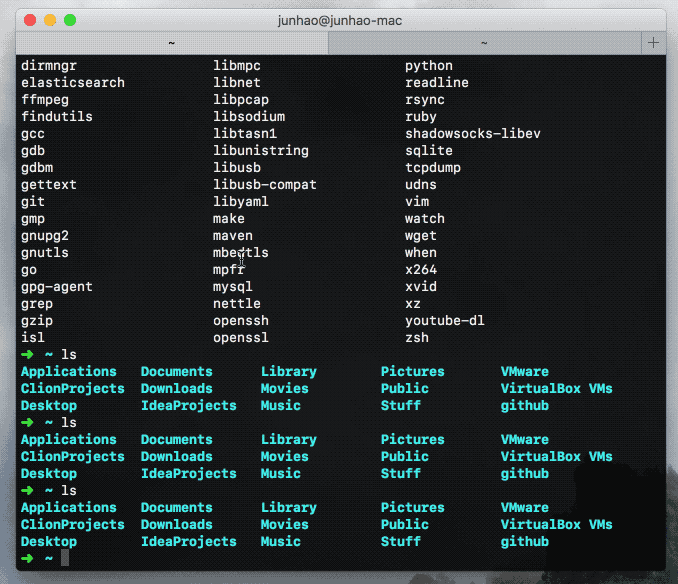Select the openssl entry
Screen dimensions: 678x584
[x=241, y=338]
